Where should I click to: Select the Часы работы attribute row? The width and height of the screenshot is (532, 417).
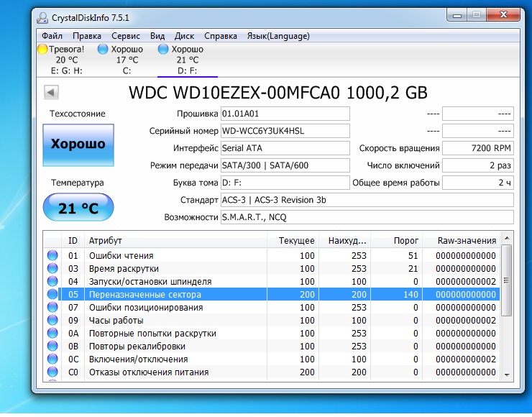coord(272,320)
